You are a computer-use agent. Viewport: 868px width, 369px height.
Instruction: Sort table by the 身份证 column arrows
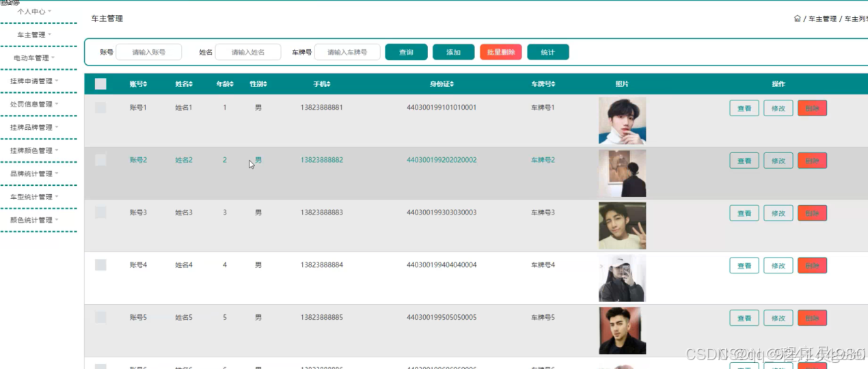pyautogui.click(x=452, y=84)
